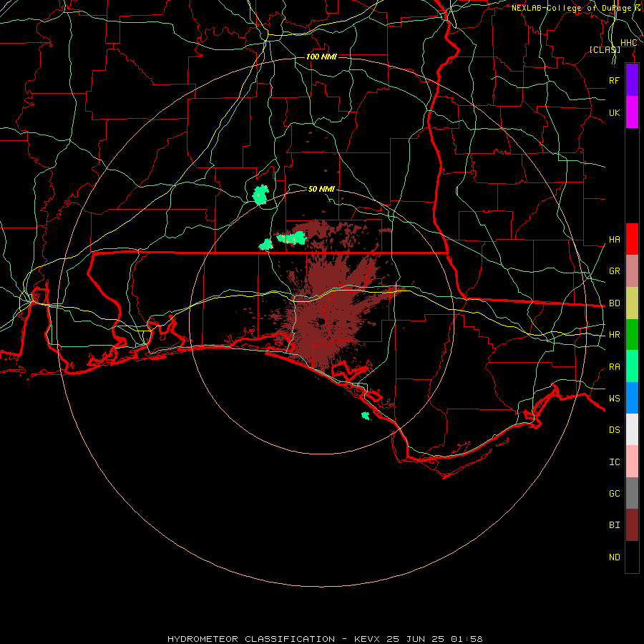Click the 100 NMI range ring label

(321, 57)
